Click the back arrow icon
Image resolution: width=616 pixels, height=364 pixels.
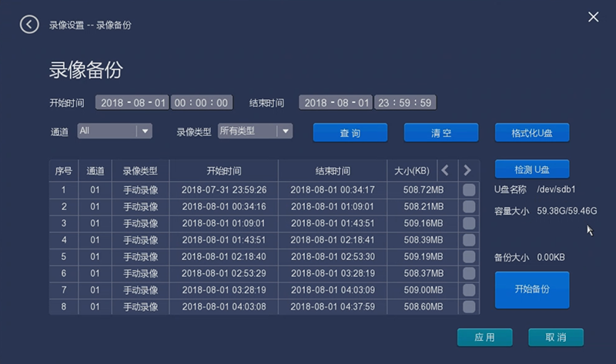[28, 25]
